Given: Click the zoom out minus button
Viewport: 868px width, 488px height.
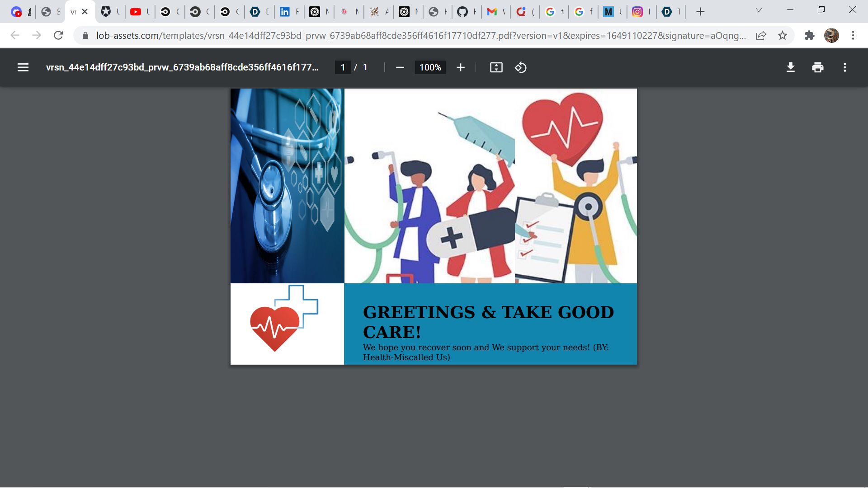Looking at the screenshot, I should point(400,67).
